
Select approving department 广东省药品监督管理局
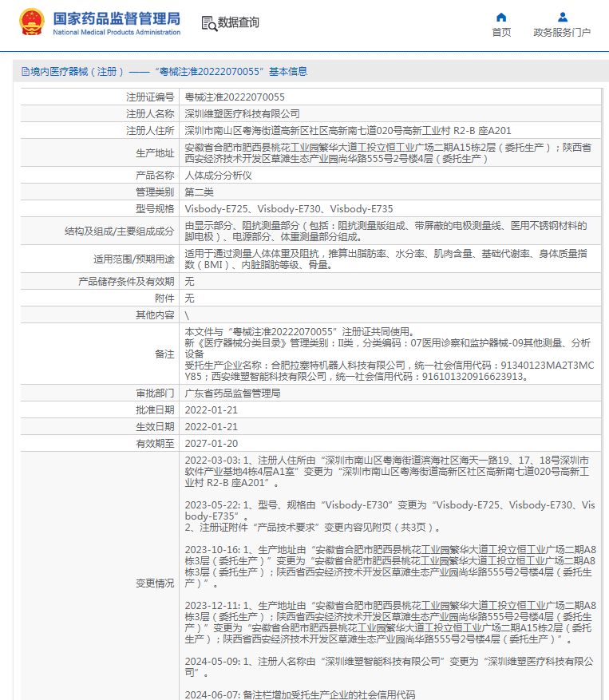point(232,393)
